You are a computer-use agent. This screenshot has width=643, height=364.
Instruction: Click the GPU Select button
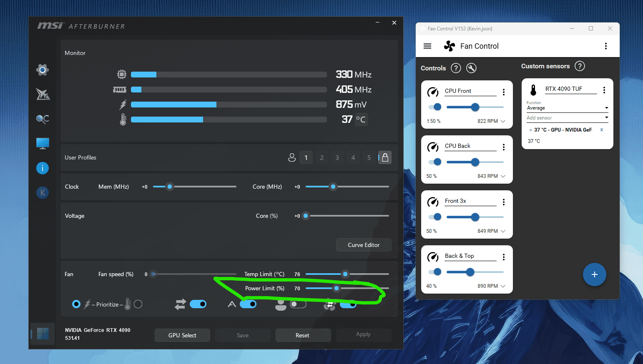tap(182, 335)
